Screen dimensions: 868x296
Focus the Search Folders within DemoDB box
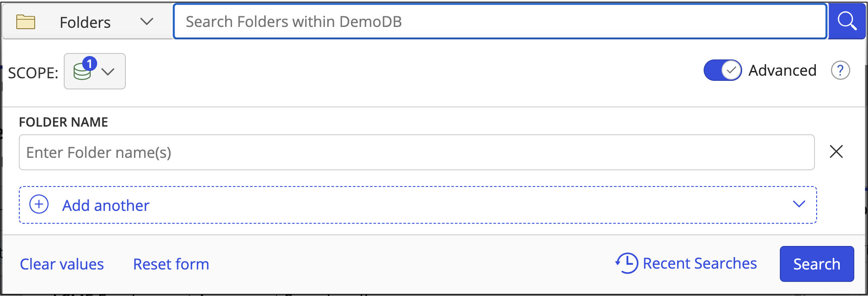click(499, 21)
